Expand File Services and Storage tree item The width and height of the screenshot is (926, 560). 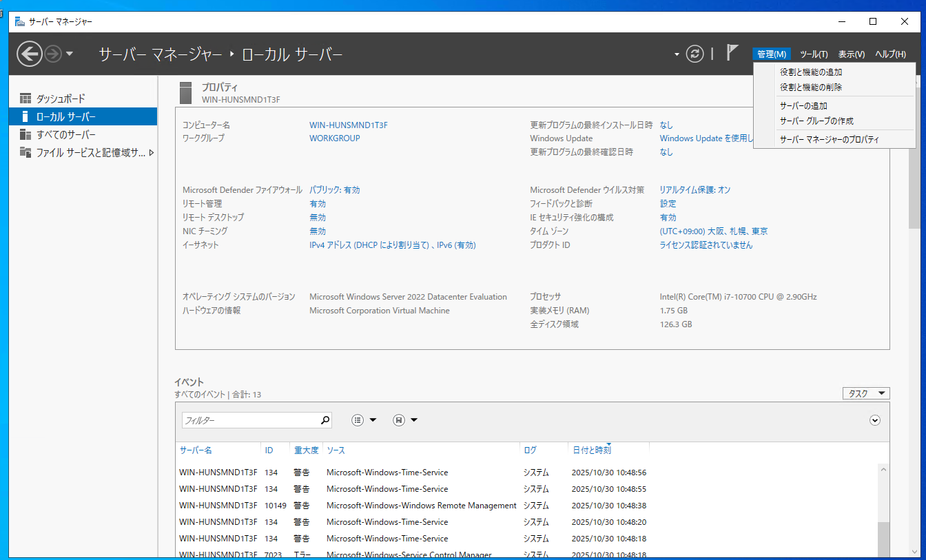(x=151, y=153)
